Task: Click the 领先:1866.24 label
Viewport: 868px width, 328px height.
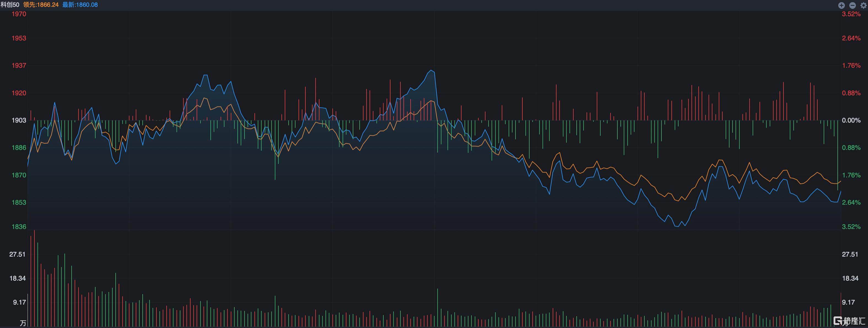Action: point(41,5)
